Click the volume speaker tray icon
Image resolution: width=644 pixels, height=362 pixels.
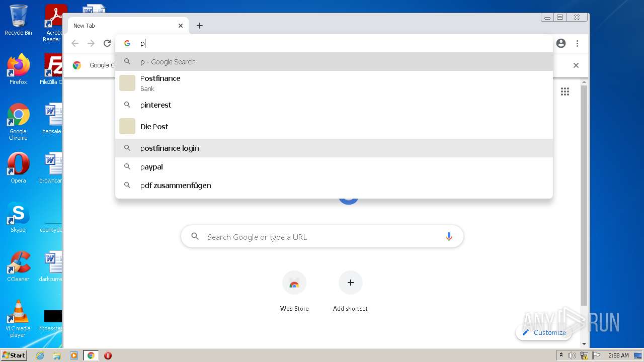[x=572, y=355]
